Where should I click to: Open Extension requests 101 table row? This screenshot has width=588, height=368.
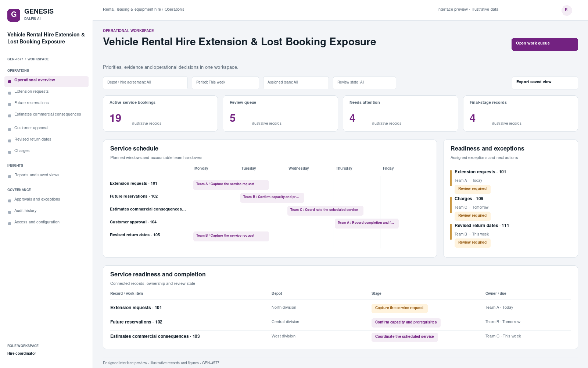pyautogui.click(x=340, y=308)
